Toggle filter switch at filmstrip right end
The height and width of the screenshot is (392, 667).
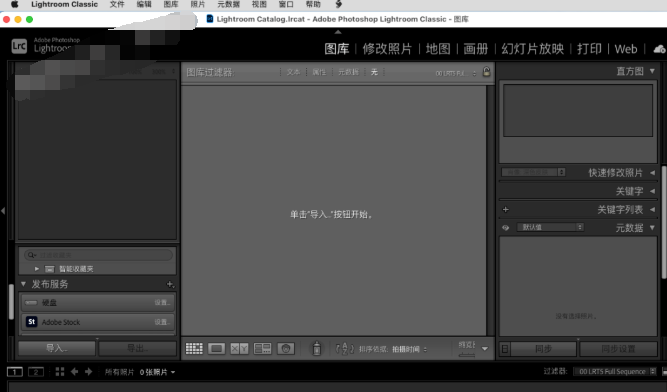tap(664, 372)
